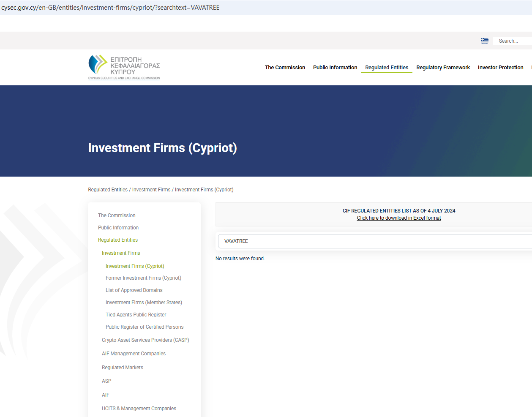Select Investment Firms (Cypriot) sidebar item
The width and height of the screenshot is (532, 417).
[x=135, y=266]
